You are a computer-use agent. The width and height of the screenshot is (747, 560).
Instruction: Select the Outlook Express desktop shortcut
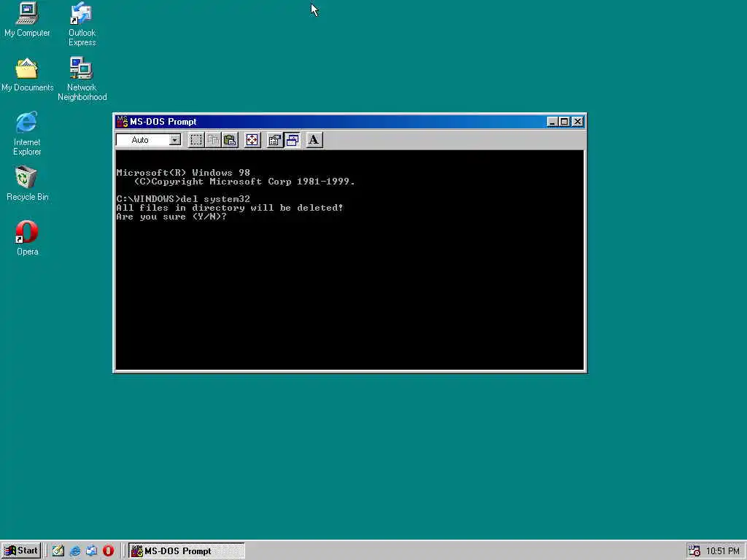tap(82, 24)
